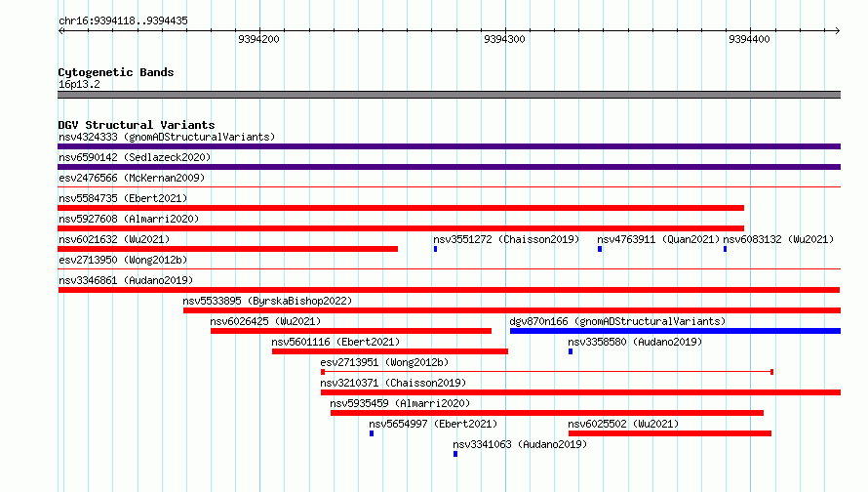Click the small blue nsv3341063 marker
868x492 pixels.
455,454
